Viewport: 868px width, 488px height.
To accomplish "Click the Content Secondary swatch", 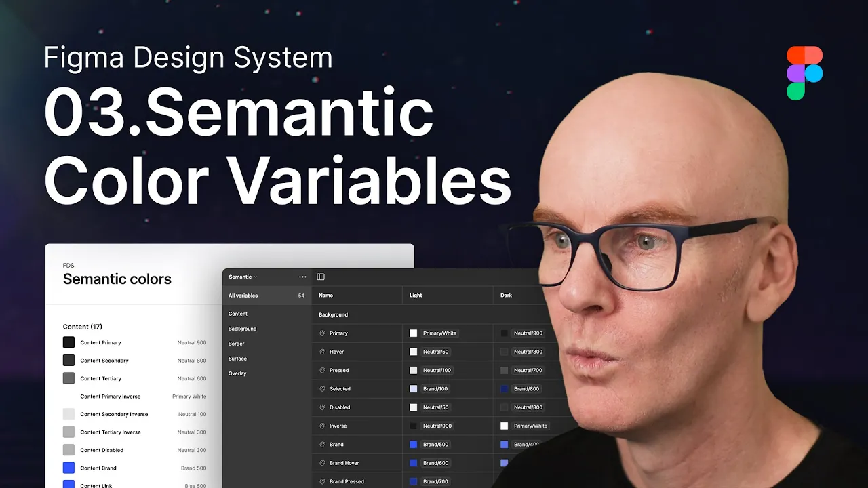I will [x=68, y=360].
